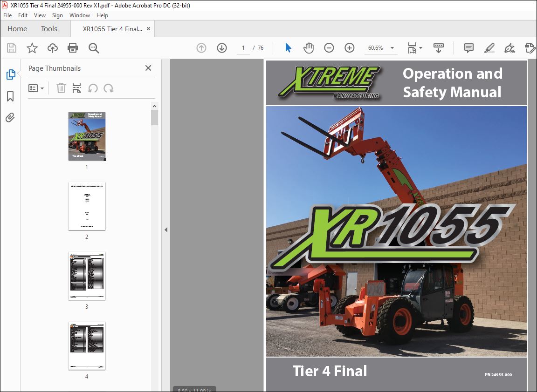Viewport: 537px width, 392px height.
Task: Select the Highlight text tool
Action: point(489,48)
